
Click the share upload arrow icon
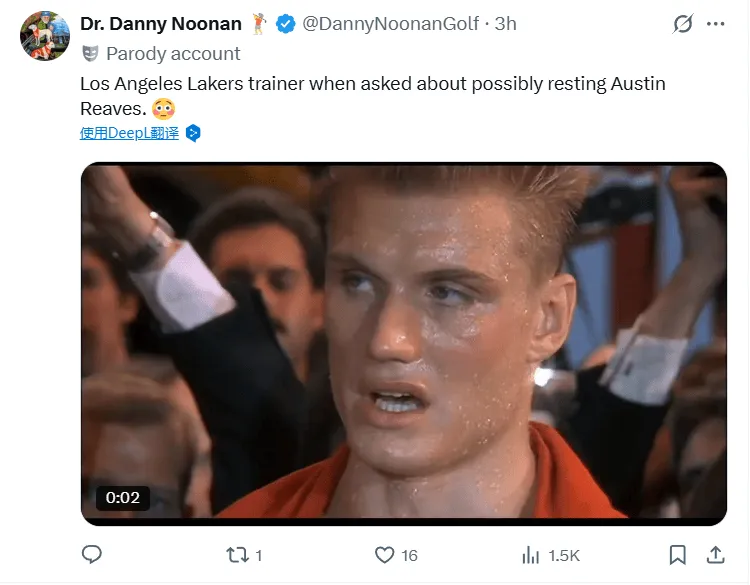click(716, 554)
